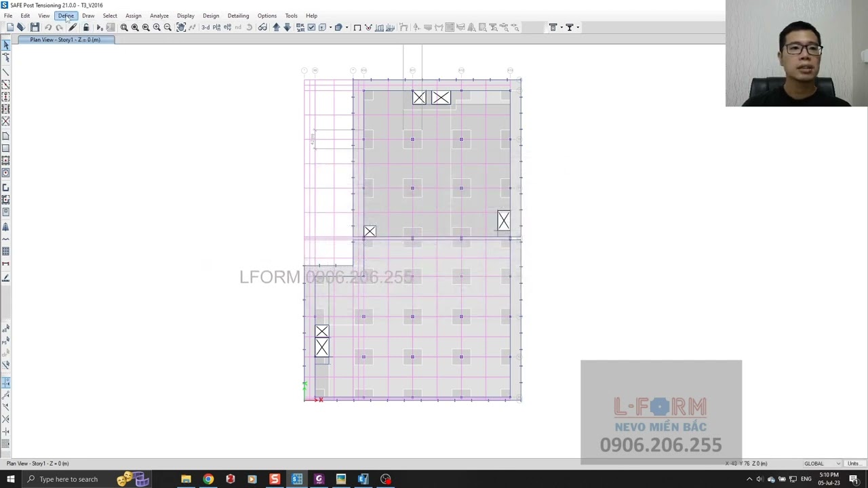Open the Design menu
The image size is (868, 488).
(x=211, y=16)
